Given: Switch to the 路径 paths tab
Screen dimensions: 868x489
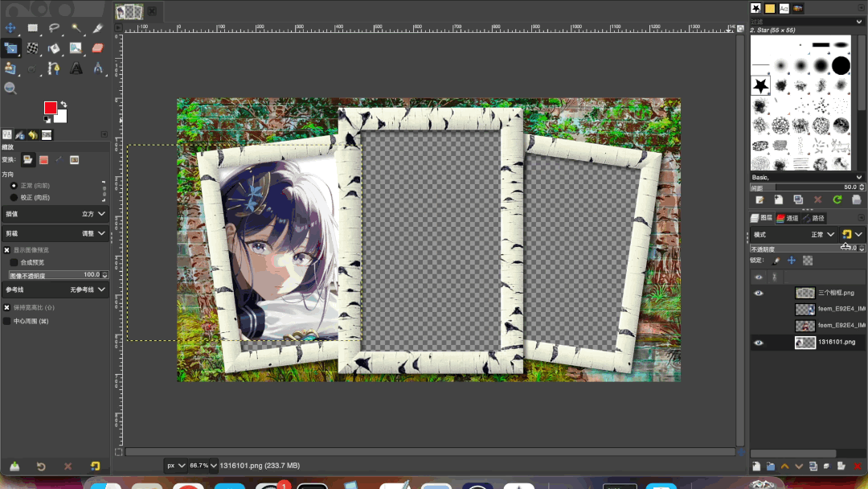Looking at the screenshot, I should click(x=813, y=218).
